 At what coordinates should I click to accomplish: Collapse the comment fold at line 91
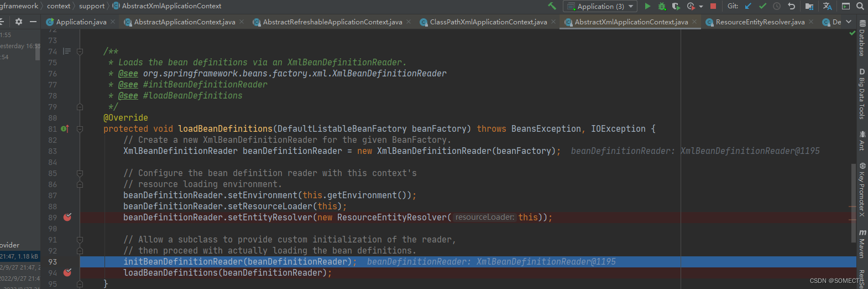point(80,240)
